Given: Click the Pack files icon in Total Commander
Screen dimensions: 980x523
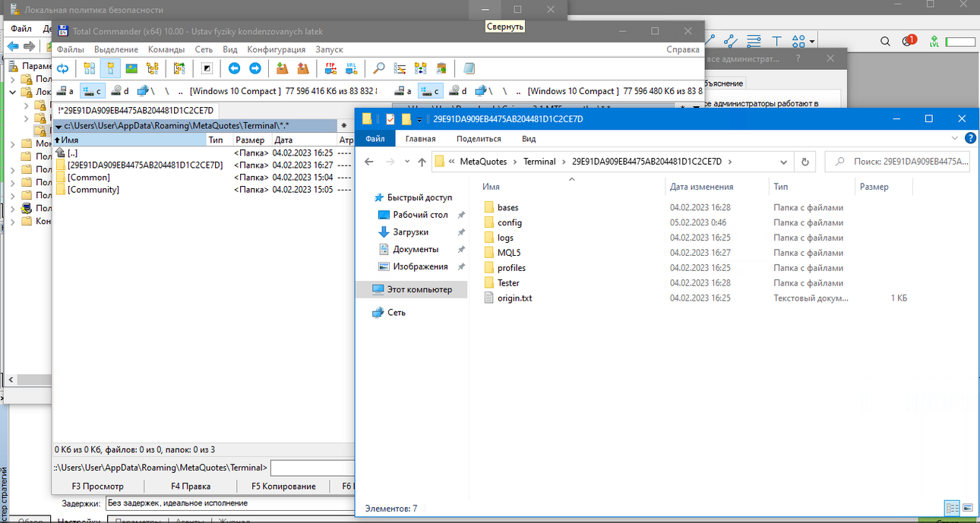Looking at the screenshot, I should coord(282,68).
